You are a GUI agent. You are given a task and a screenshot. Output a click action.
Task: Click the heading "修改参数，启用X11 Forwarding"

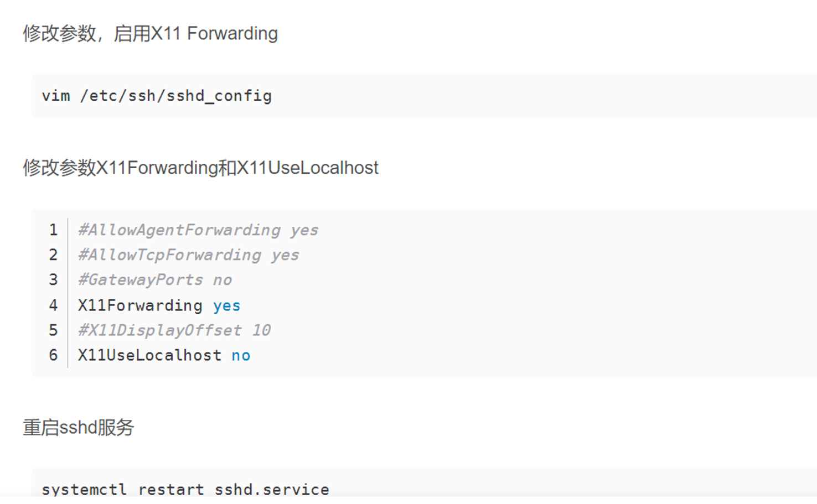pos(150,34)
